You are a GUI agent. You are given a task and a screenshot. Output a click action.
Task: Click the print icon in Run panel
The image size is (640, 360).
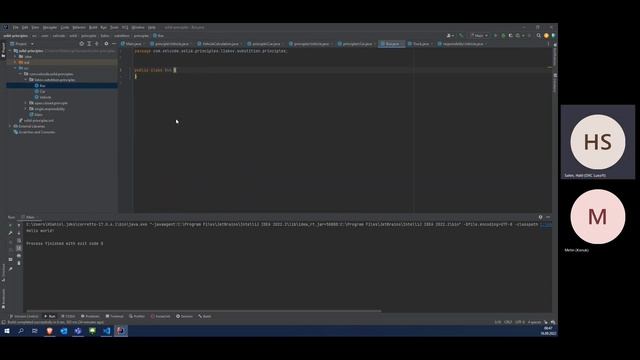click(x=19, y=256)
